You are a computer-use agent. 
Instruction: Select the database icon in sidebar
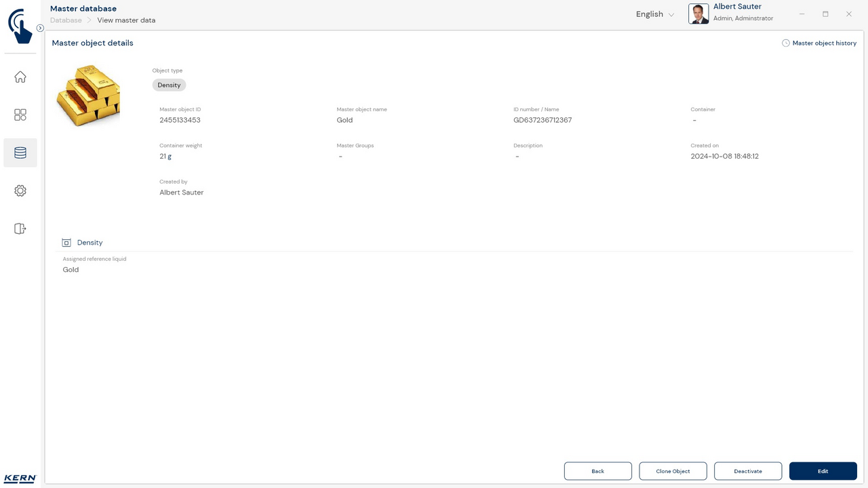[x=20, y=153]
